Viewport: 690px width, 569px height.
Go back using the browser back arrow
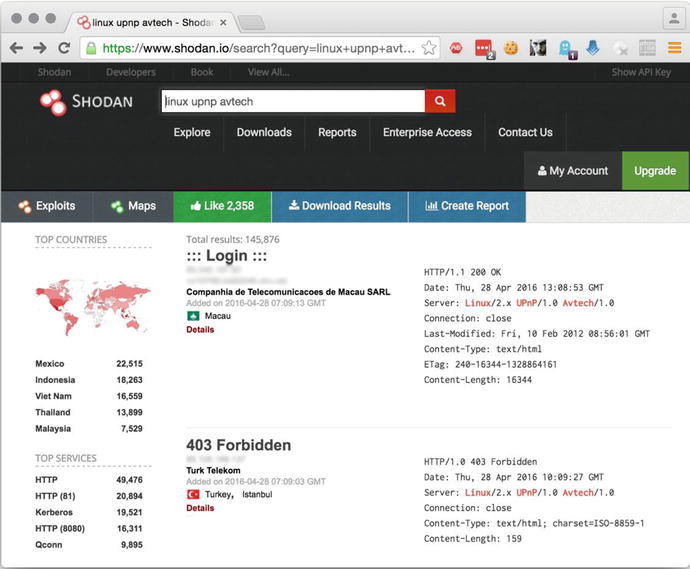click(x=16, y=48)
